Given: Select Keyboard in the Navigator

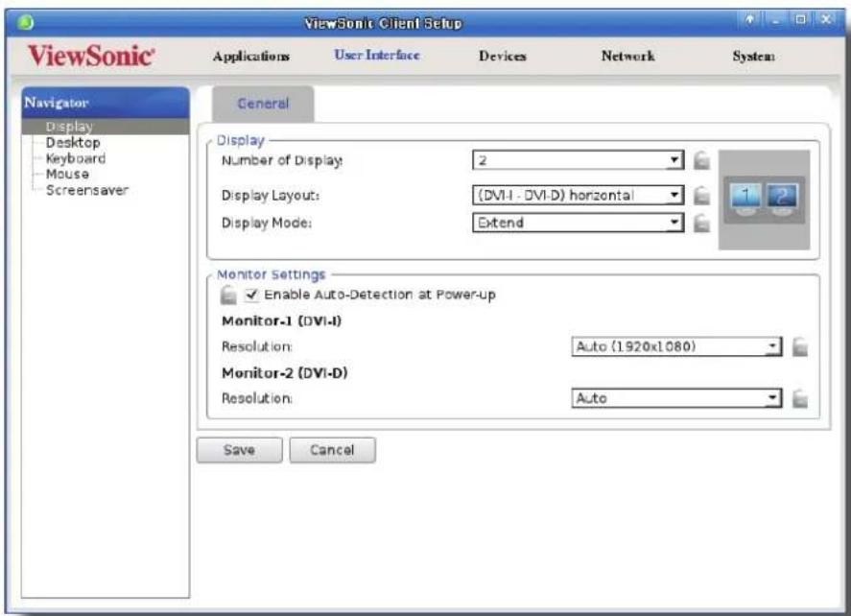Looking at the screenshot, I should pyautogui.click(x=76, y=158).
